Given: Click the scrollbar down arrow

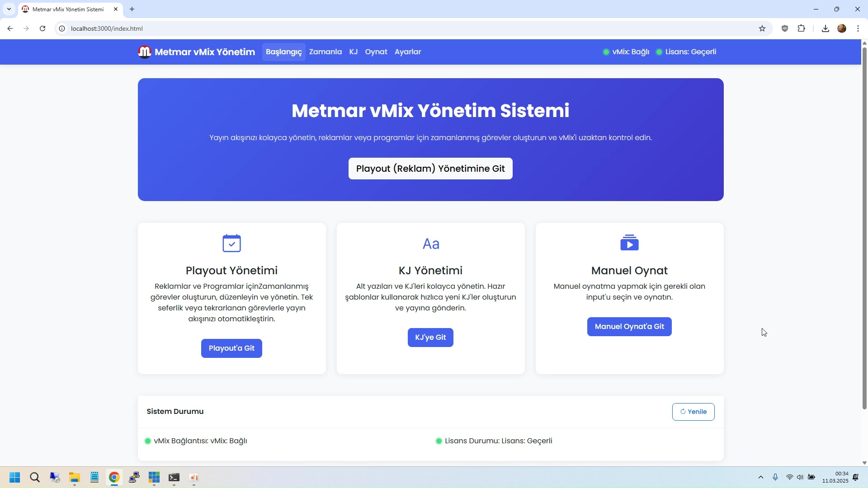Looking at the screenshot, I should (864, 463).
